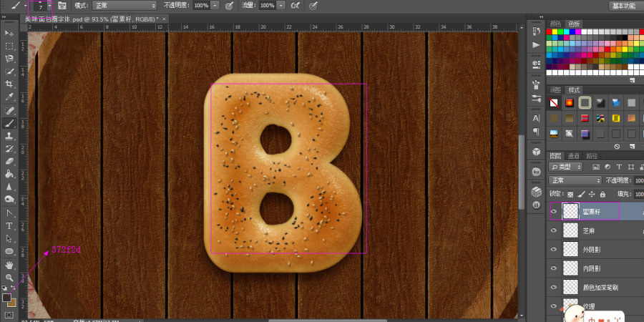The width and height of the screenshot is (644, 322).
Task: Toggle pressure for size icon
Action: [x=313, y=5]
